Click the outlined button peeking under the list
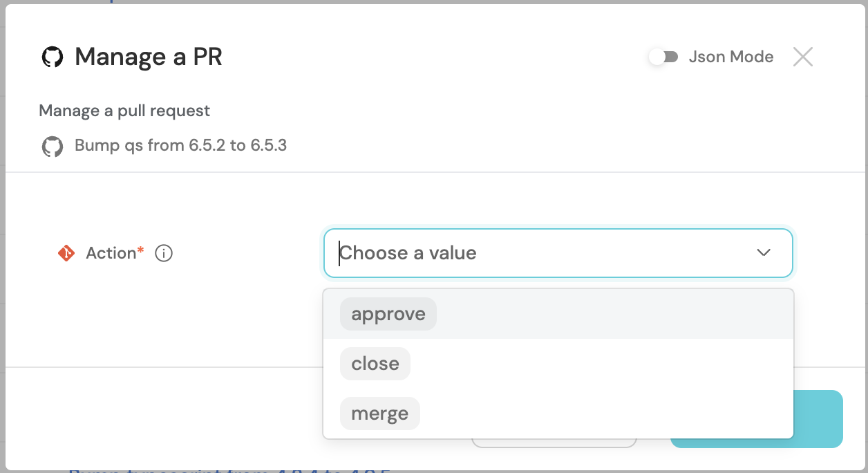 click(554, 443)
